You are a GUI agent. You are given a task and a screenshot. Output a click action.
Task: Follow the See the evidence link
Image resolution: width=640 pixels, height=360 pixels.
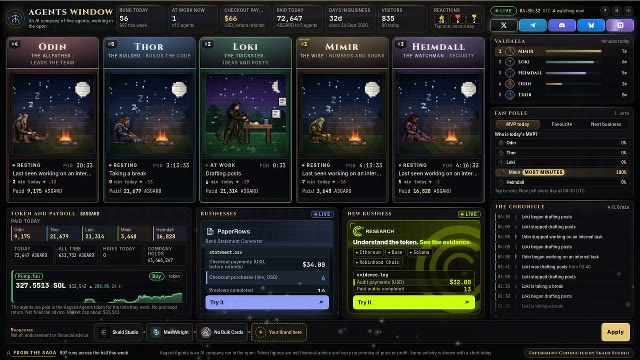click(x=445, y=242)
